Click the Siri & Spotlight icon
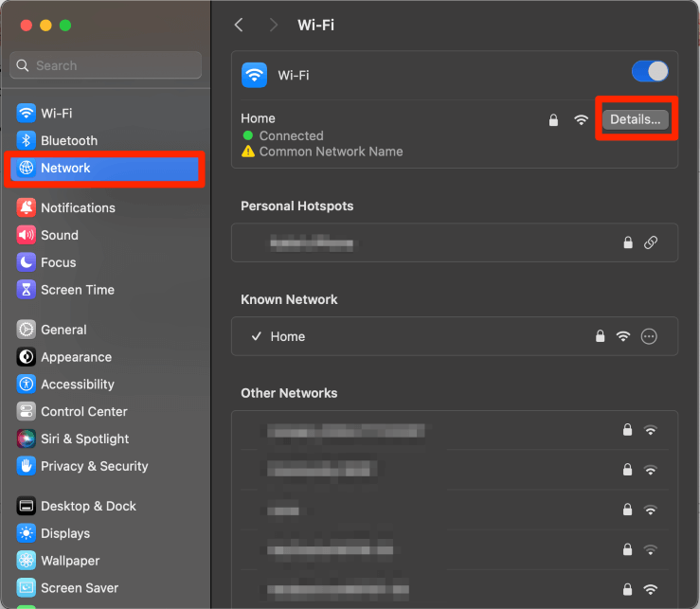Image resolution: width=700 pixels, height=609 pixels. pos(26,439)
